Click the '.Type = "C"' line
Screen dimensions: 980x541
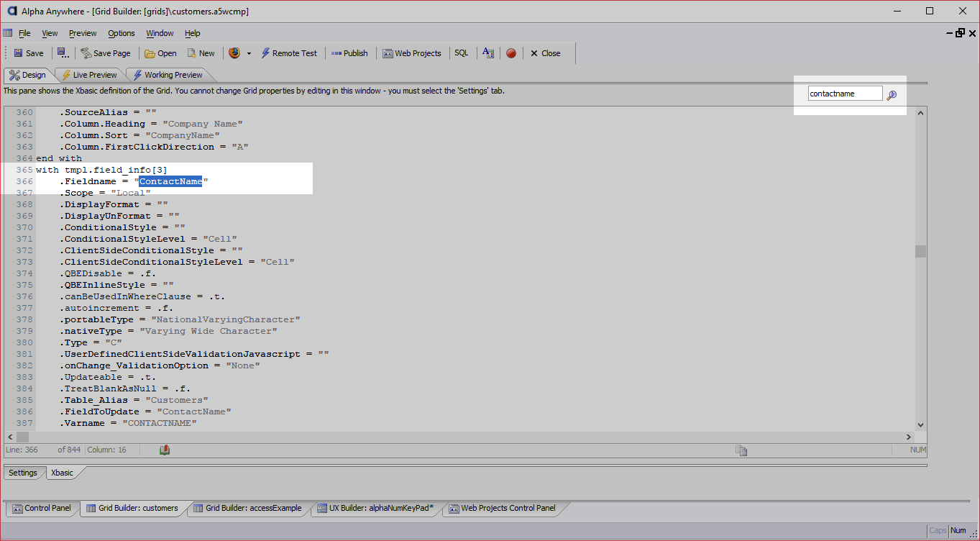pyautogui.click(x=91, y=342)
